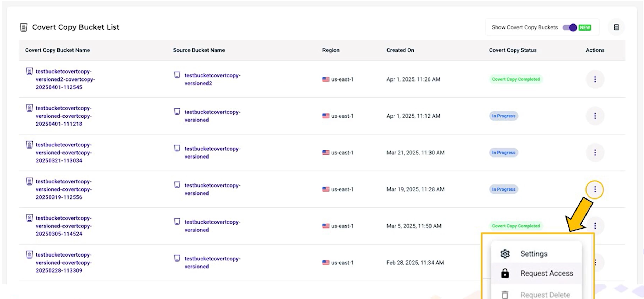Viewport: 644px width, 299px height.
Task: Click Covert Copy Completed badge in first row
Action: (x=516, y=79)
